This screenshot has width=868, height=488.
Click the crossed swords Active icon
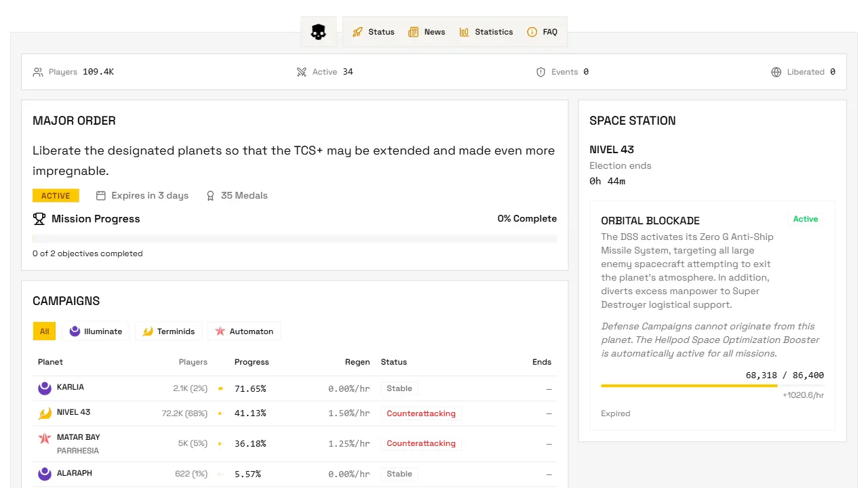[302, 72]
